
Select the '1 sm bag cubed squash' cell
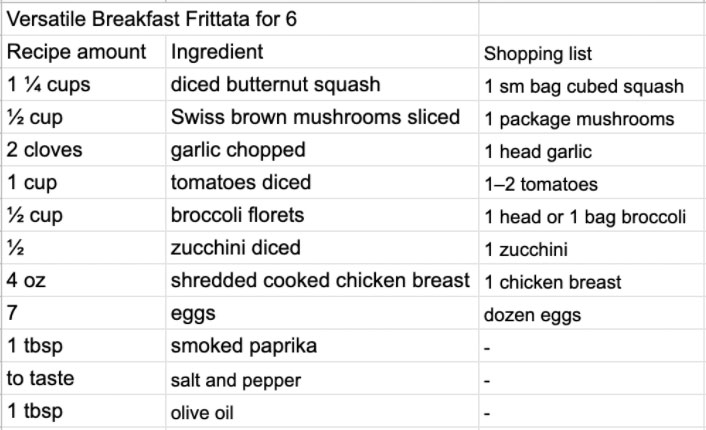pyautogui.click(x=592, y=85)
